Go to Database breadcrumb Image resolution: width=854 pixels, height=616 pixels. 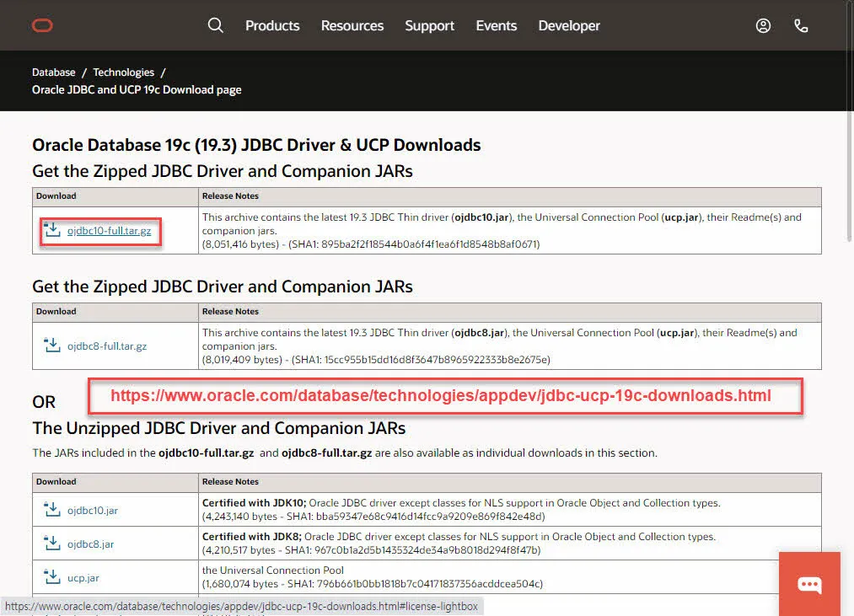point(53,72)
